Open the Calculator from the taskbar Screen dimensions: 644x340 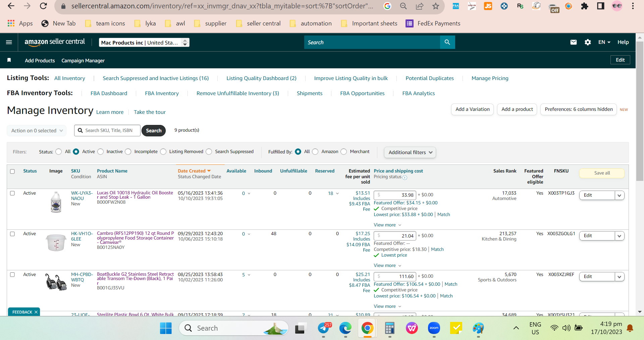tap(389, 328)
